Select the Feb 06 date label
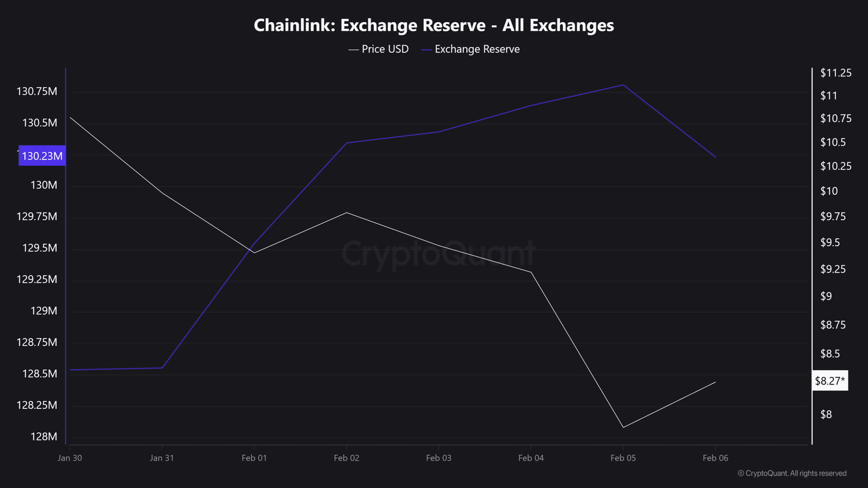 point(715,458)
